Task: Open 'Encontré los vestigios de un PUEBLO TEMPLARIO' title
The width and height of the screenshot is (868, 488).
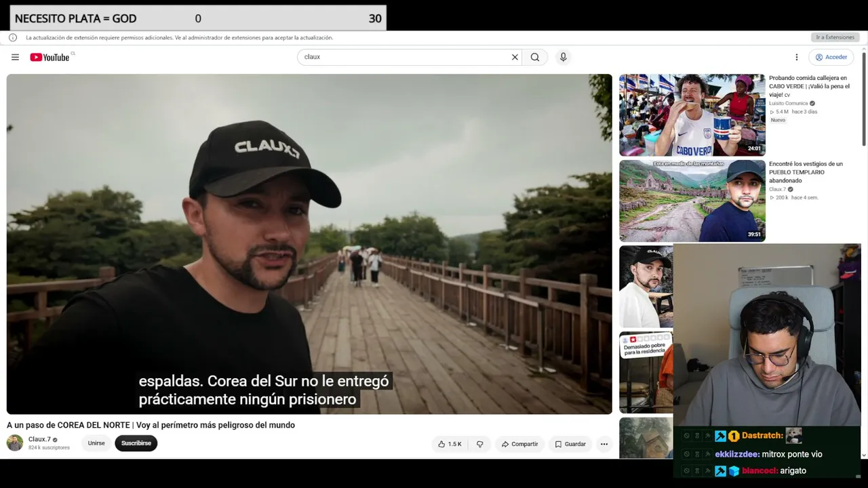Action: coord(806,172)
